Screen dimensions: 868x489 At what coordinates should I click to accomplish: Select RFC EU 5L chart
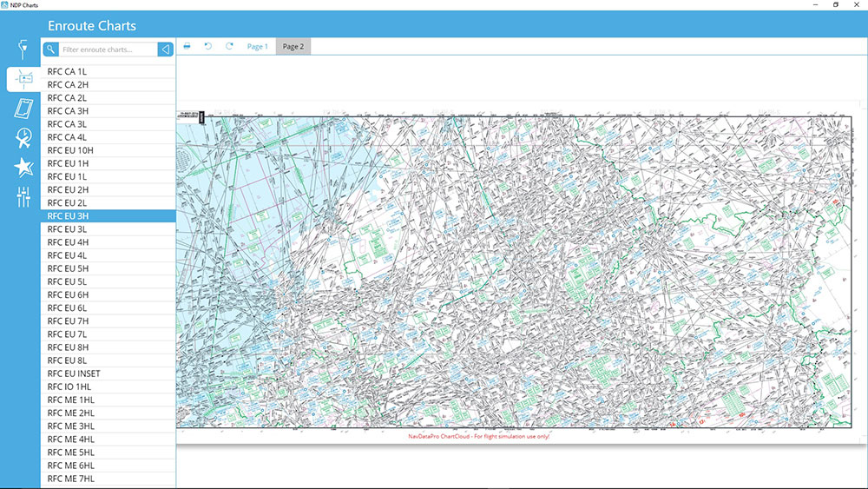pyautogui.click(x=108, y=281)
